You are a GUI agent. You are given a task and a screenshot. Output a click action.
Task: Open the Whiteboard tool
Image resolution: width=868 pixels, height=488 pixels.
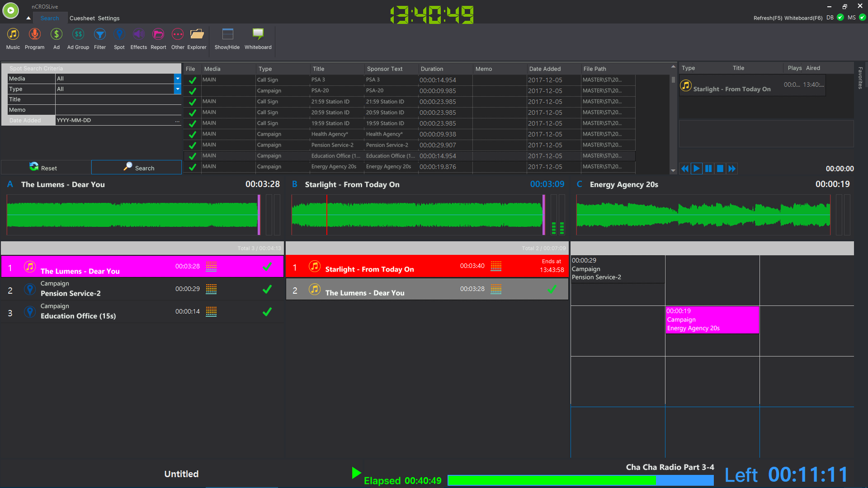[258, 39]
